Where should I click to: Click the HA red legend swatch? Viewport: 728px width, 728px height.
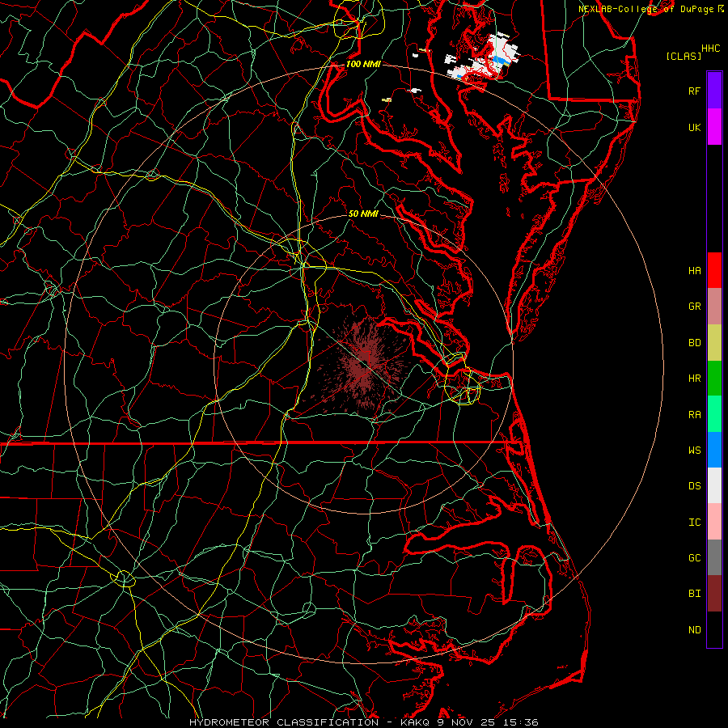click(x=714, y=270)
